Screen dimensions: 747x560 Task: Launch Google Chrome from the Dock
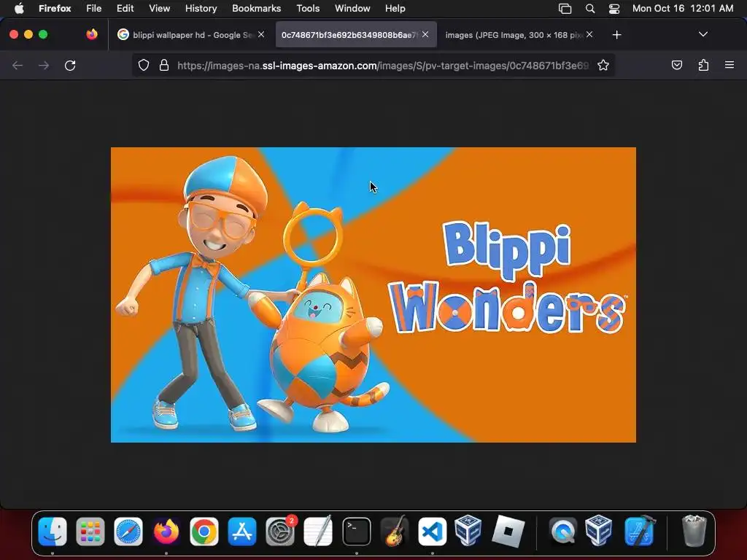[204, 531]
